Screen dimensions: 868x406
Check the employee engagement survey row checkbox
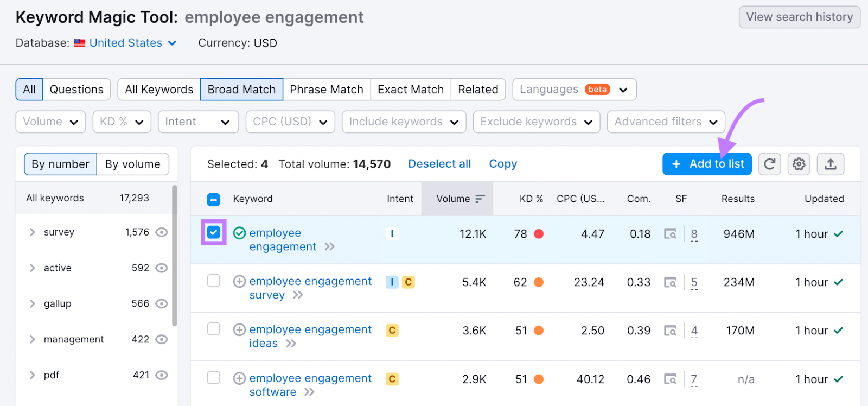214,281
